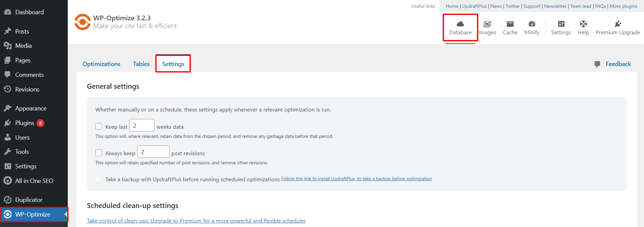Open the Minify section icon
The height and width of the screenshot is (227, 644).
532,24
